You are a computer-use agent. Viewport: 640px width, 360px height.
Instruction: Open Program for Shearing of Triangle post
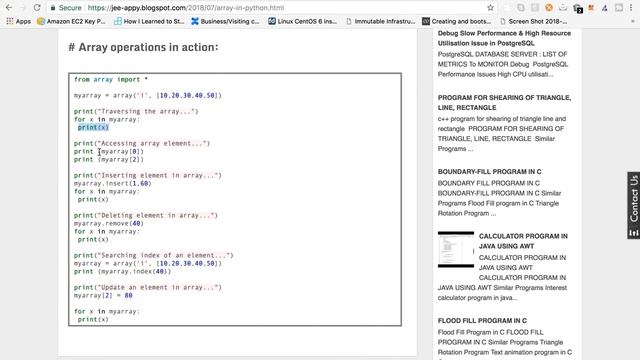coord(504,102)
